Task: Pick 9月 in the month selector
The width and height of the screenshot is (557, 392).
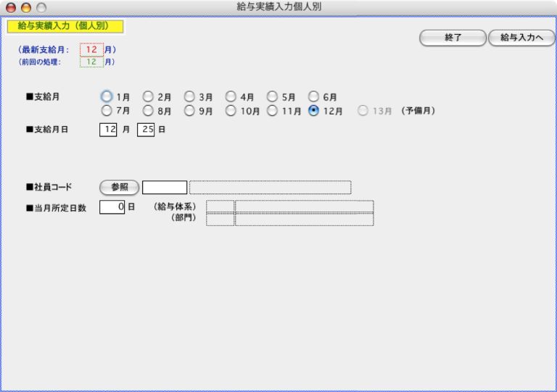Action: pos(189,111)
